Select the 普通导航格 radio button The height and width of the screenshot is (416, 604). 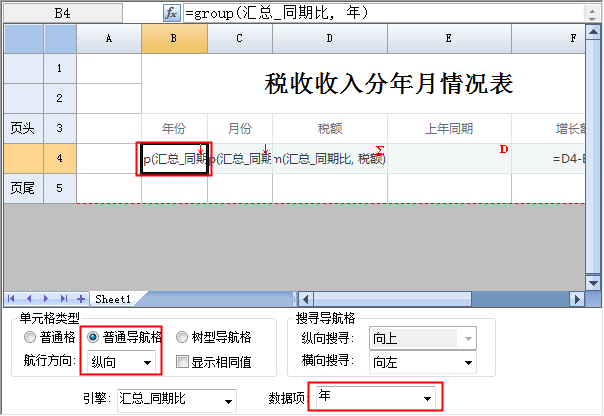click(x=93, y=338)
